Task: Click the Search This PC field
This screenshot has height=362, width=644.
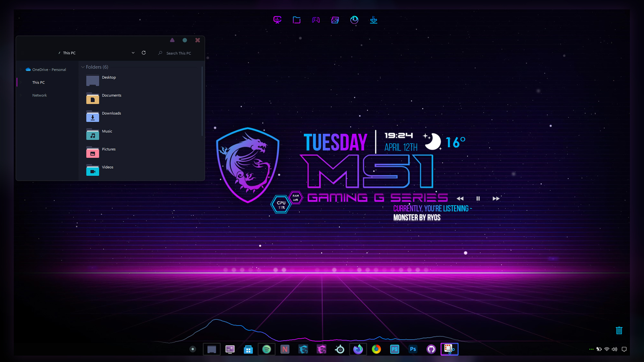Action: coord(178,53)
